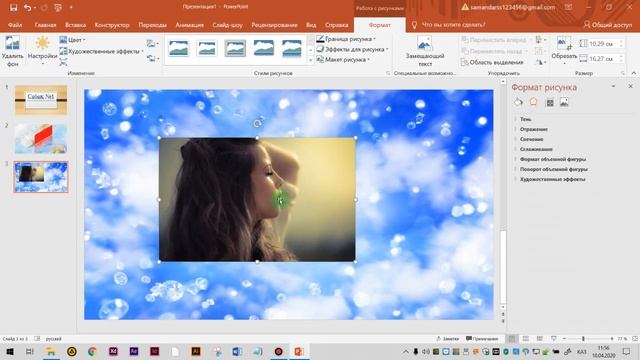Viewport: 640px width, 360px height.
Task: Click the Примечания comments button
Action: (x=482, y=339)
